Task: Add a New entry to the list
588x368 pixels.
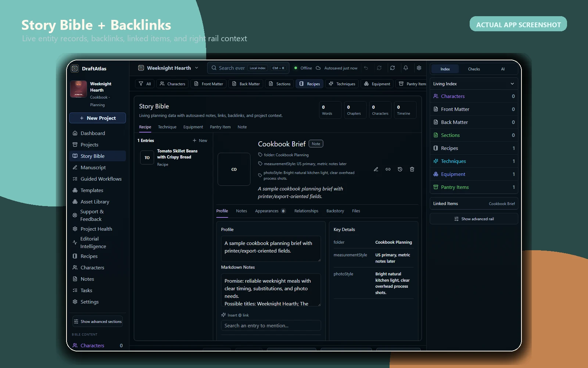Action: point(200,141)
